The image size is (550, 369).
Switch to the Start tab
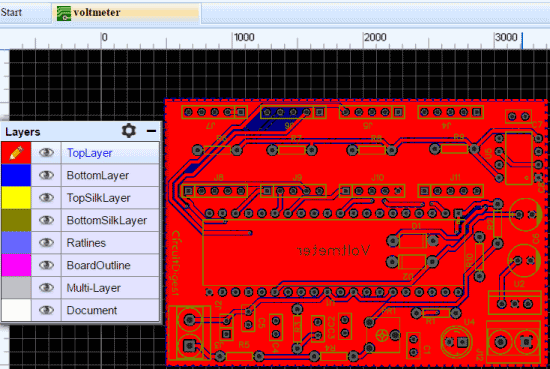click(x=11, y=12)
